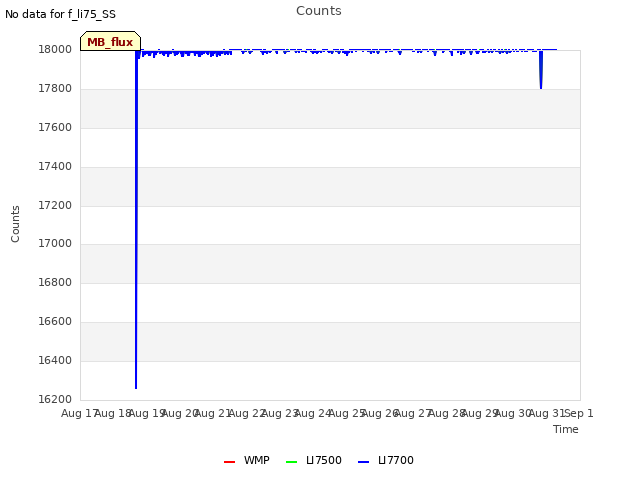Click the 16200 y-axis tick label
Image resolution: width=640 pixels, height=480 pixels.
(55, 399)
